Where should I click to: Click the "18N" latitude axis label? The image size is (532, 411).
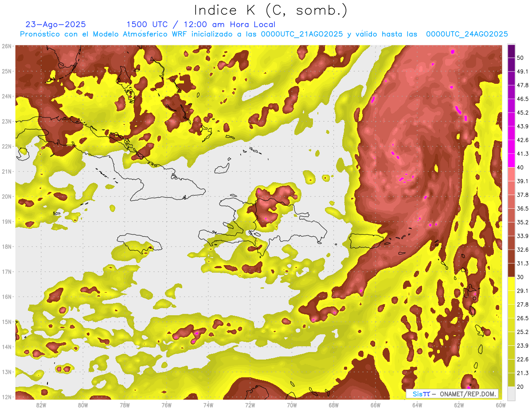point(7,247)
